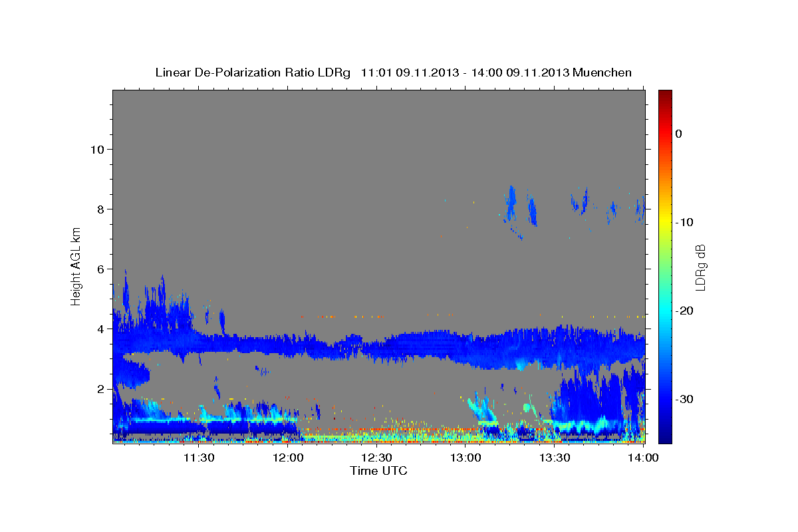Click the 'LDRg dB' colorbar label
This screenshot has width=798, height=532.
tap(700, 267)
